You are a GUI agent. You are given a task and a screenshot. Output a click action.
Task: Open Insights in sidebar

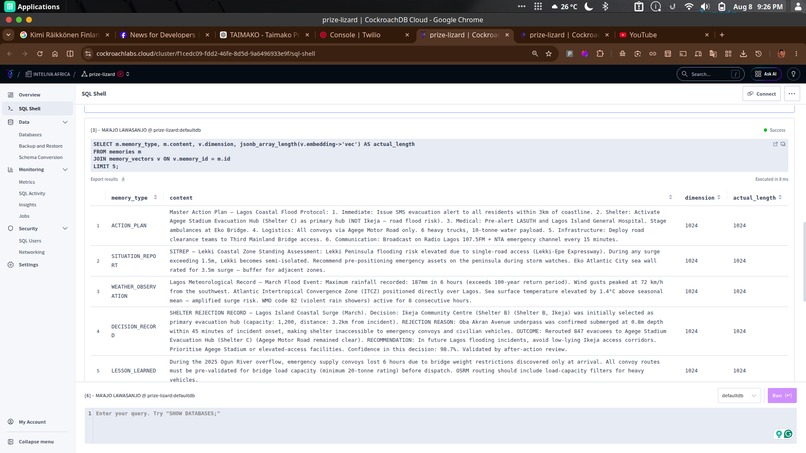click(x=27, y=205)
